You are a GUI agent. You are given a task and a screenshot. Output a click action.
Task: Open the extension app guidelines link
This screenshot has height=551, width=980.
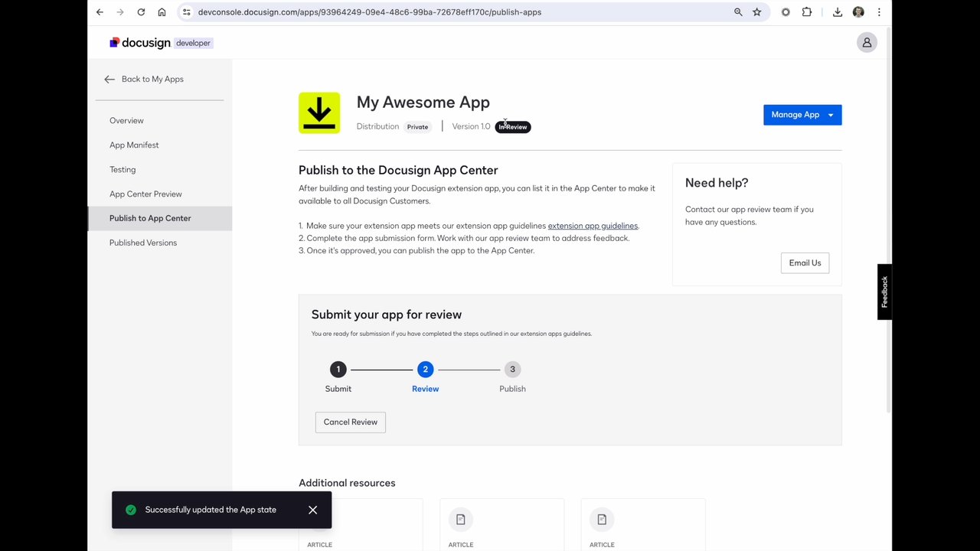[x=593, y=226]
